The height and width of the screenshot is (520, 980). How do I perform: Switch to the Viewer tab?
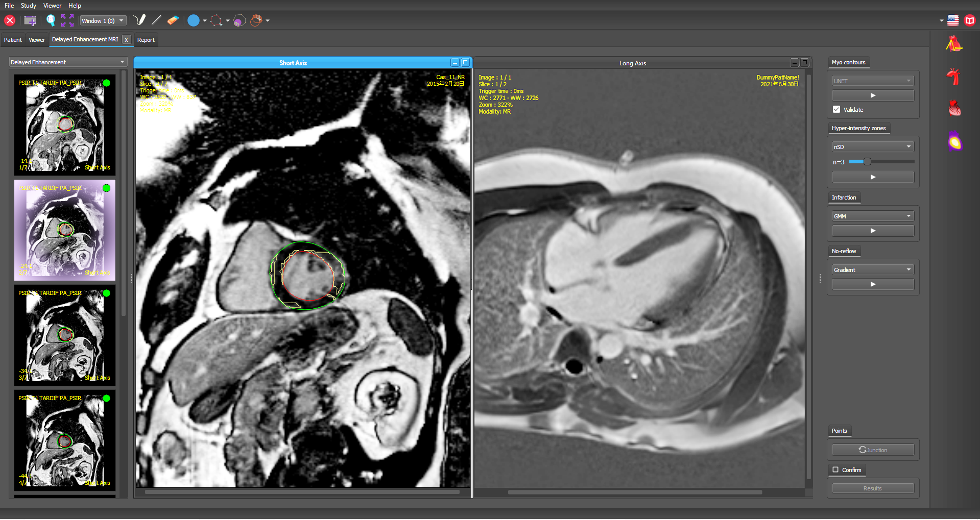click(37, 40)
